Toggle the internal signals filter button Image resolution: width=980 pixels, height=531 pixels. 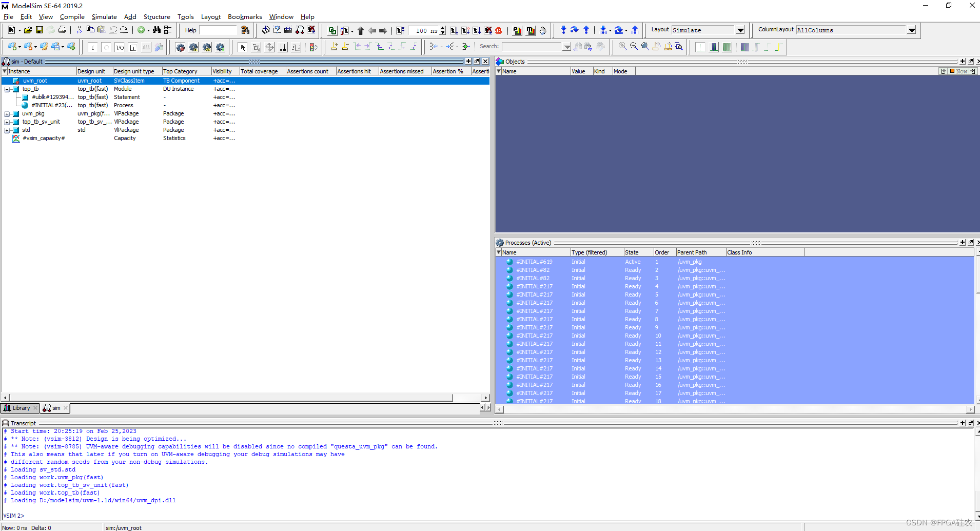tap(133, 47)
